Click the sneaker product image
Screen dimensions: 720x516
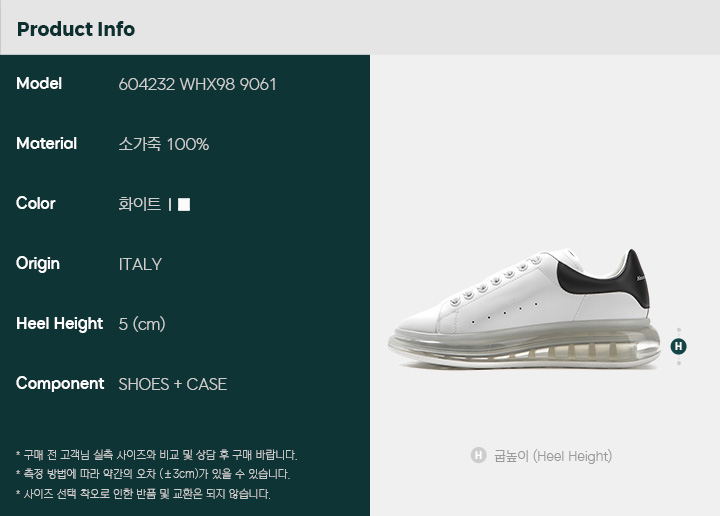click(x=524, y=309)
